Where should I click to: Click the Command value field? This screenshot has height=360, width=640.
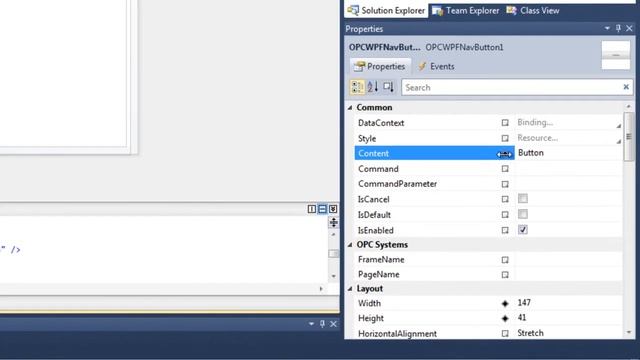(569, 169)
